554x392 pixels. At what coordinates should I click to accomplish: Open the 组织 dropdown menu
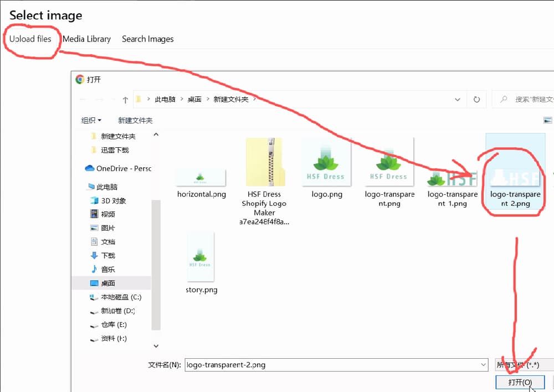point(91,121)
